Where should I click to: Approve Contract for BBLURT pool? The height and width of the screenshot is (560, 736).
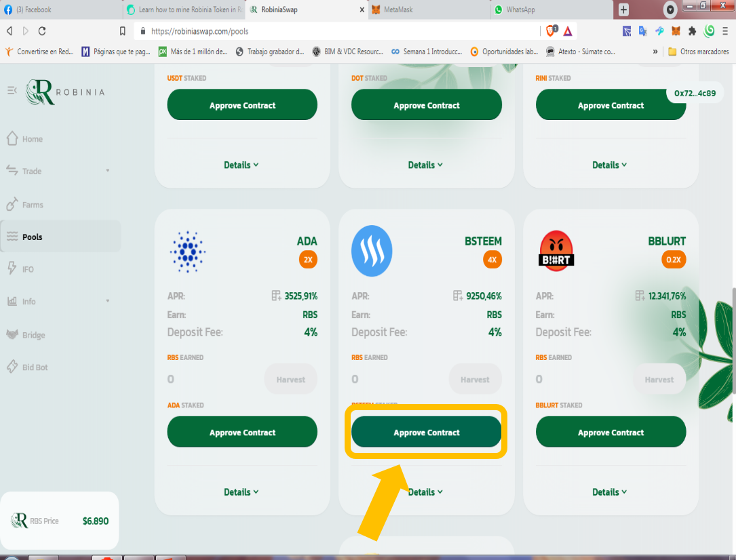(611, 432)
